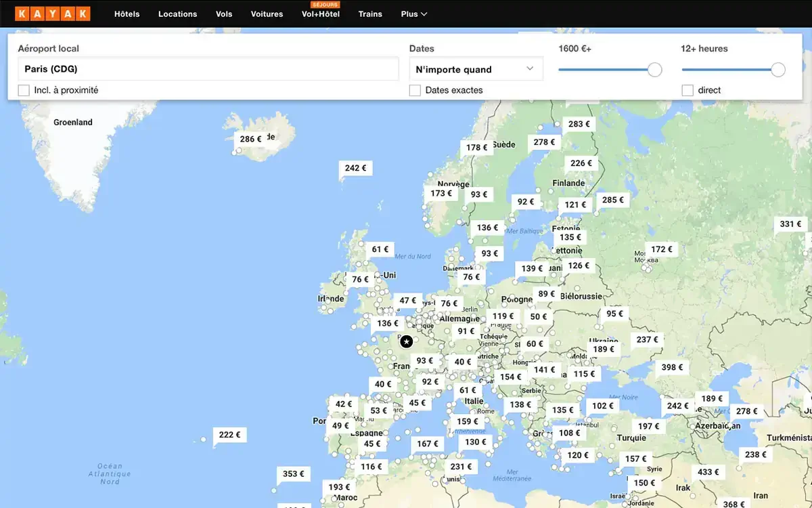Select the Vol+Hôtel menu item

(321, 14)
